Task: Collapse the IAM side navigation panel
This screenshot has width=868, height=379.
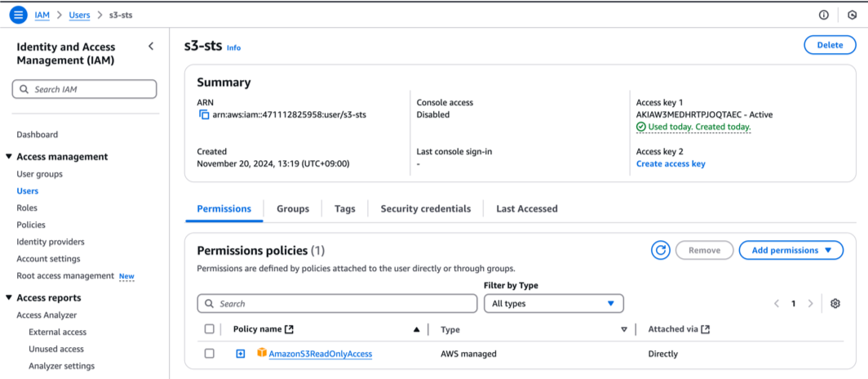Action: point(151,47)
